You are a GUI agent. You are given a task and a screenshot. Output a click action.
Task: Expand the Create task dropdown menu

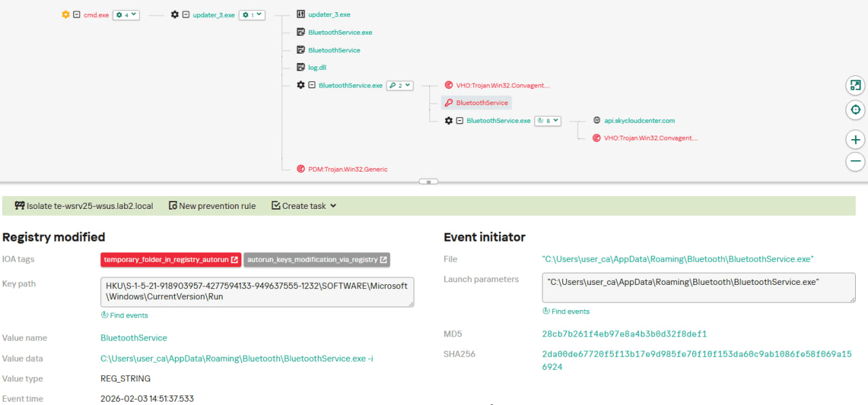coord(304,206)
